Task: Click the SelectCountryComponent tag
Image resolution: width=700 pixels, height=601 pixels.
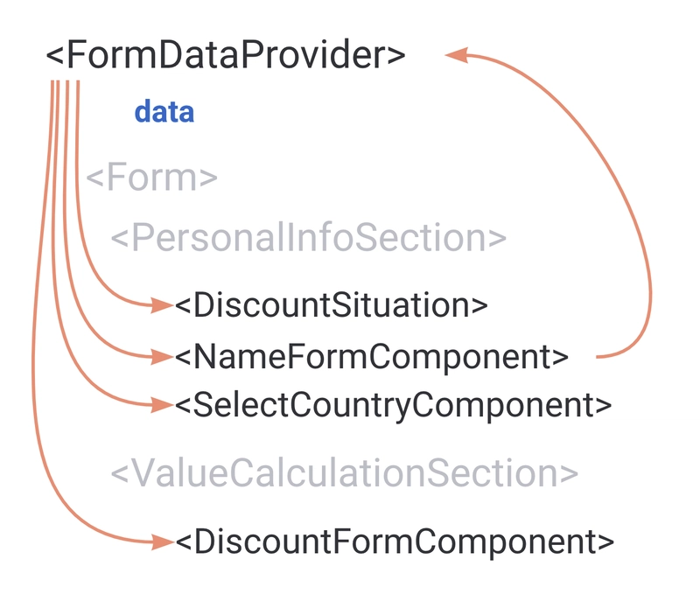Action: (392, 405)
